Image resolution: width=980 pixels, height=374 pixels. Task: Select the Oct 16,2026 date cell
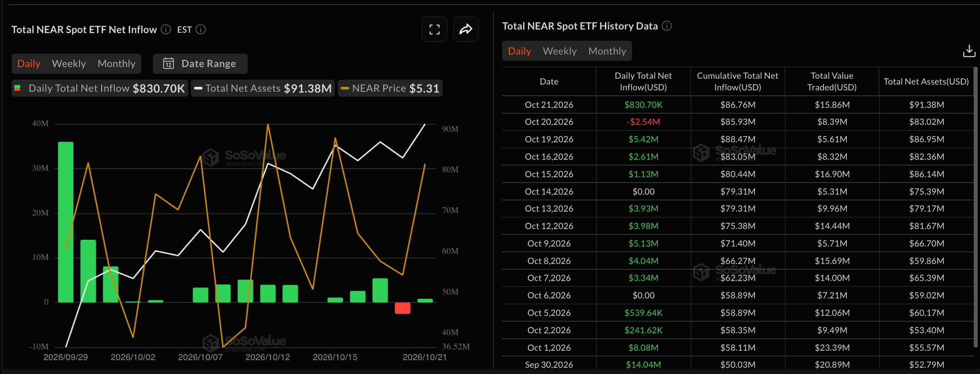549,157
